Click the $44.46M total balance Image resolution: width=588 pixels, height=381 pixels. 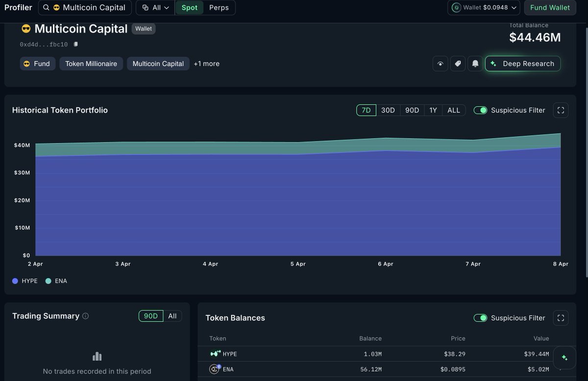coord(535,38)
